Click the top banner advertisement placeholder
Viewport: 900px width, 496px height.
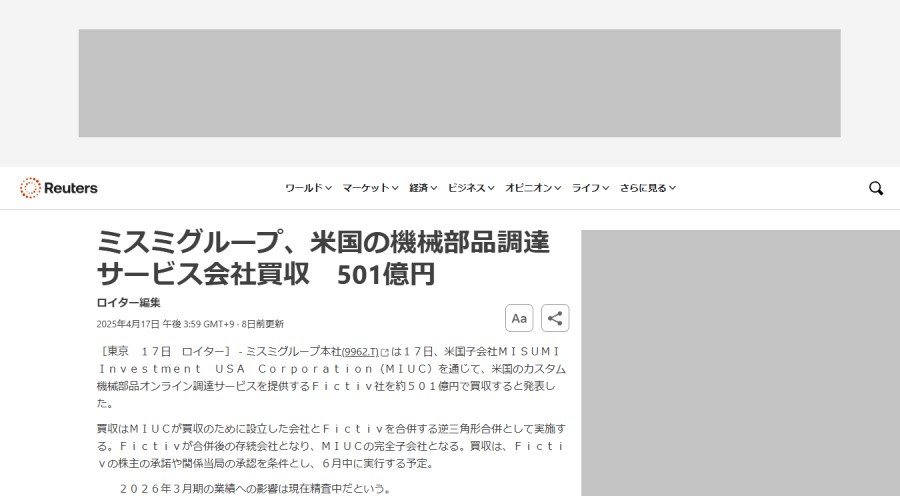point(459,83)
